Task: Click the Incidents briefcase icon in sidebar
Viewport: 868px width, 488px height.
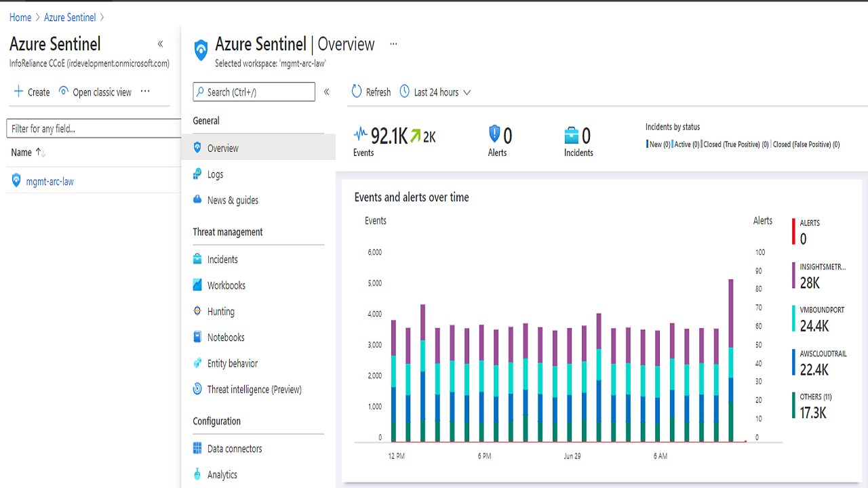Action: [197, 259]
